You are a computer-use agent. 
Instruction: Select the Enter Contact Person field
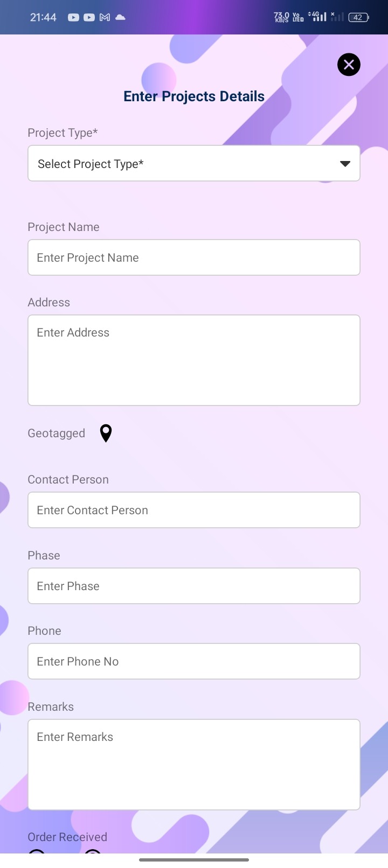point(194,510)
